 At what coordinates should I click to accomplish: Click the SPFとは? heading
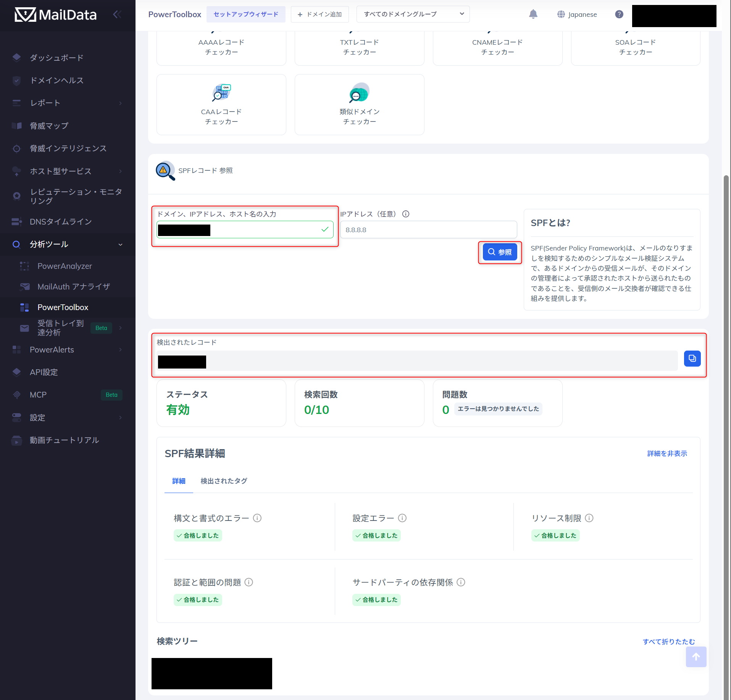pos(550,223)
